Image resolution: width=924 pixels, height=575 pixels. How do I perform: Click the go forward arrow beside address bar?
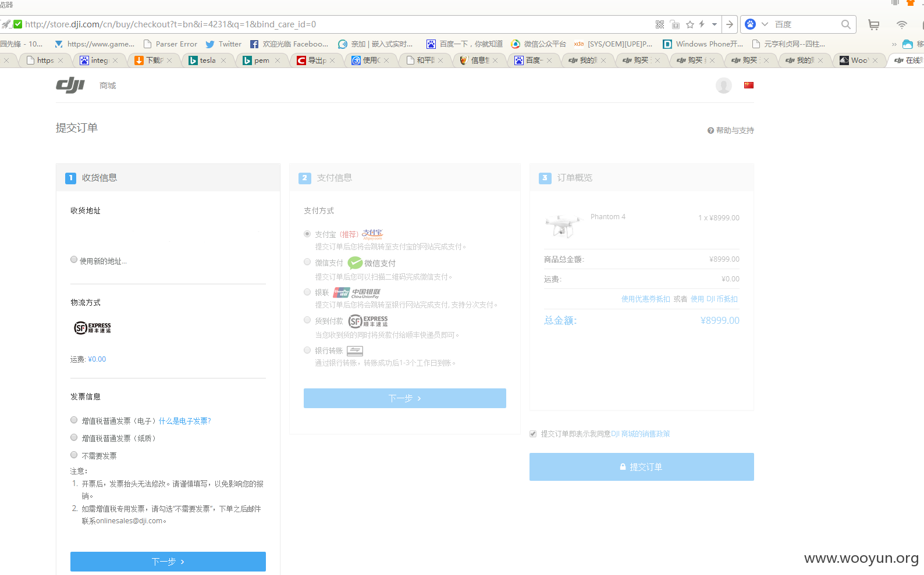pos(730,24)
